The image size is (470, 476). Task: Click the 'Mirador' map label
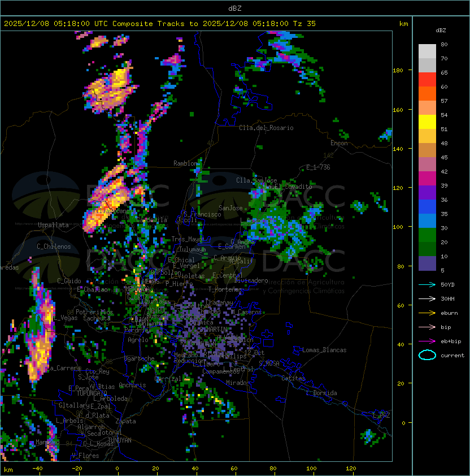coord(238,383)
